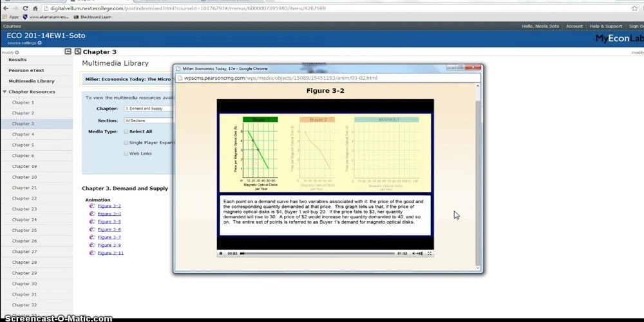Collapse the Chapter Resources tree
This screenshot has width=644, height=322.
click(5, 92)
